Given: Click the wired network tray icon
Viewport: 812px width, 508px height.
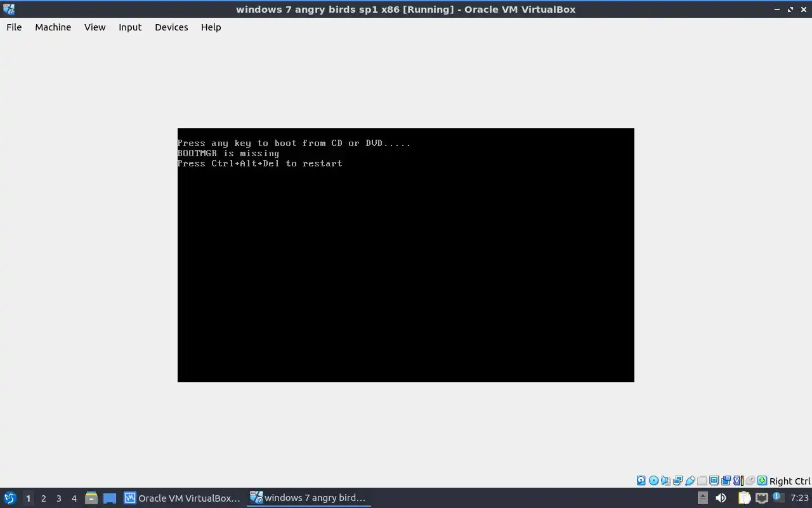Looking at the screenshot, I should tap(761, 498).
